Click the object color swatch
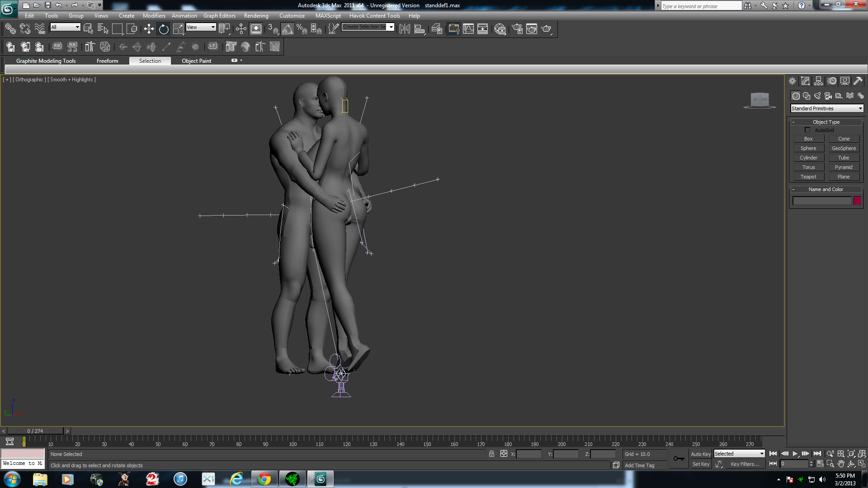Image resolution: width=868 pixels, height=488 pixels. coord(857,201)
